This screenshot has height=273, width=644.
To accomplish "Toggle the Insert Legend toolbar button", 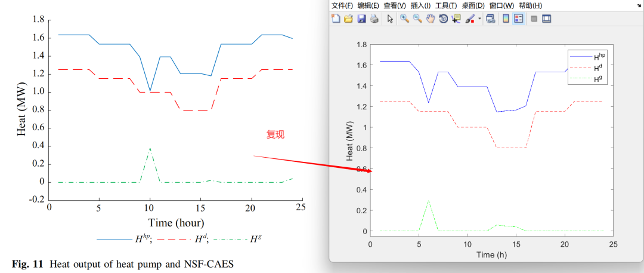I will tap(519, 19).
